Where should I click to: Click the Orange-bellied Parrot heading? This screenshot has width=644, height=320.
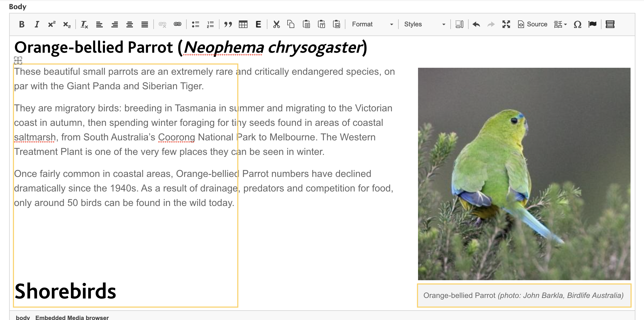(x=190, y=48)
